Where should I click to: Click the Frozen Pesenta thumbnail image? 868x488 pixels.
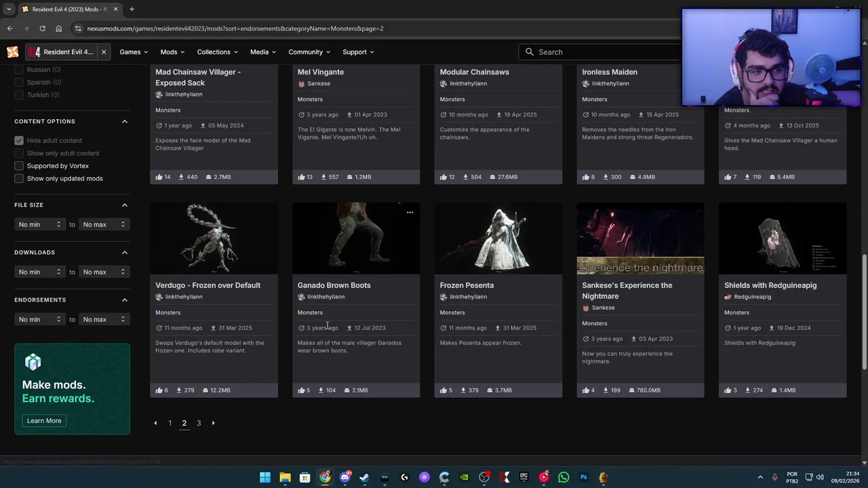498,239
